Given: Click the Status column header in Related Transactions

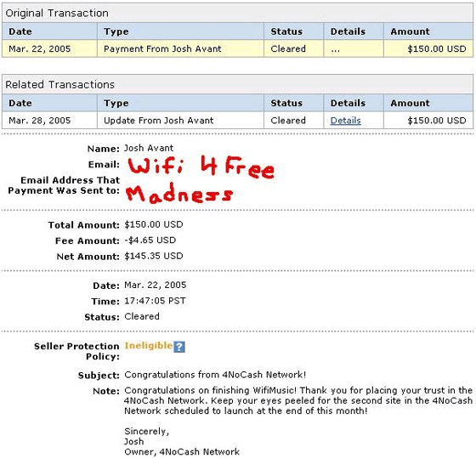Looking at the screenshot, I should [286, 103].
